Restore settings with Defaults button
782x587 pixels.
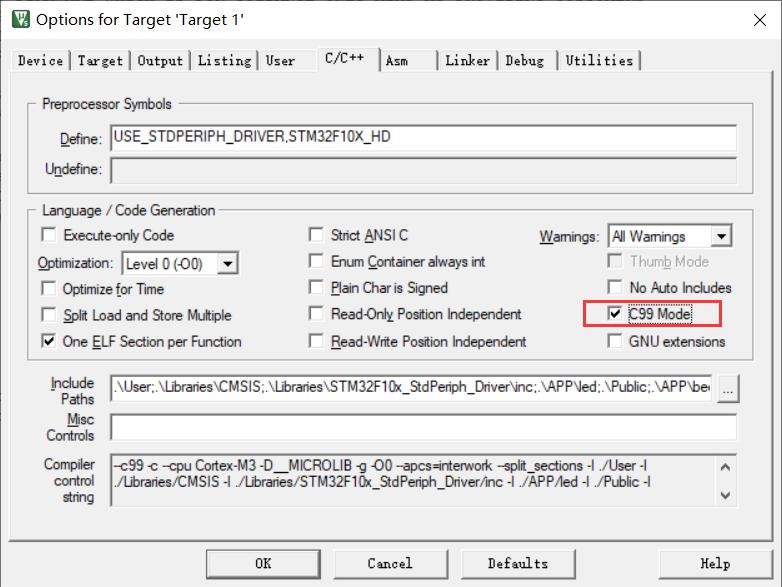(518, 564)
